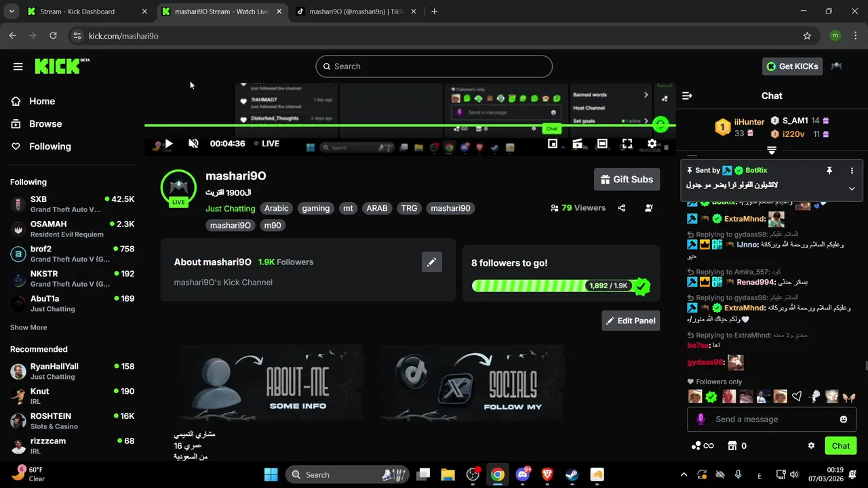Click the green Chat send button
This screenshot has height=488, width=868.
click(841, 446)
